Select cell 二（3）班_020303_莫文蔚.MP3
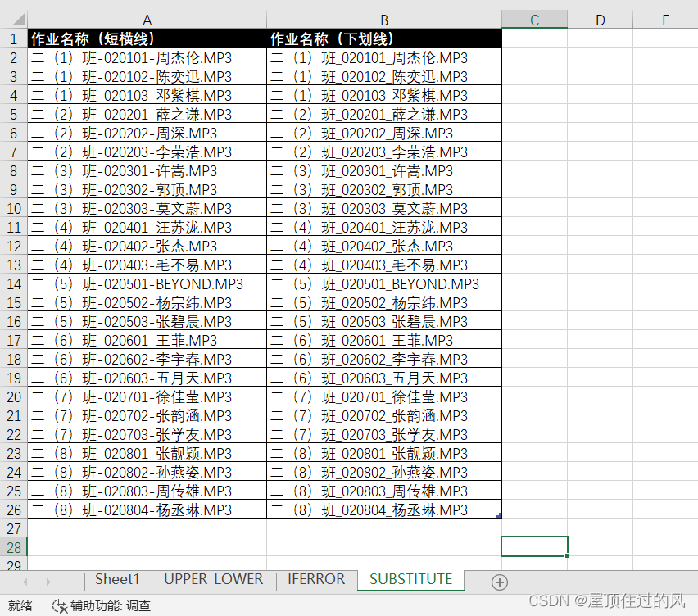The height and width of the screenshot is (616, 698). [x=384, y=208]
